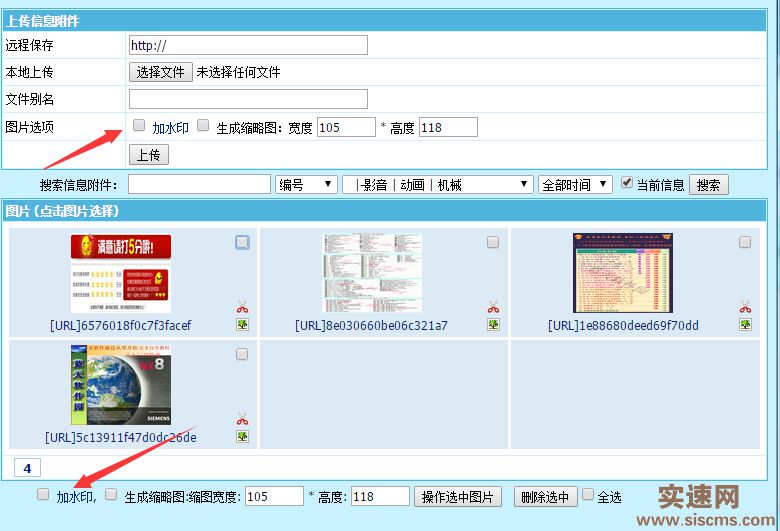Click scissors crop icon for 8e030660be06c321a7 image
This screenshot has height=531, width=780.
[x=493, y=307]
